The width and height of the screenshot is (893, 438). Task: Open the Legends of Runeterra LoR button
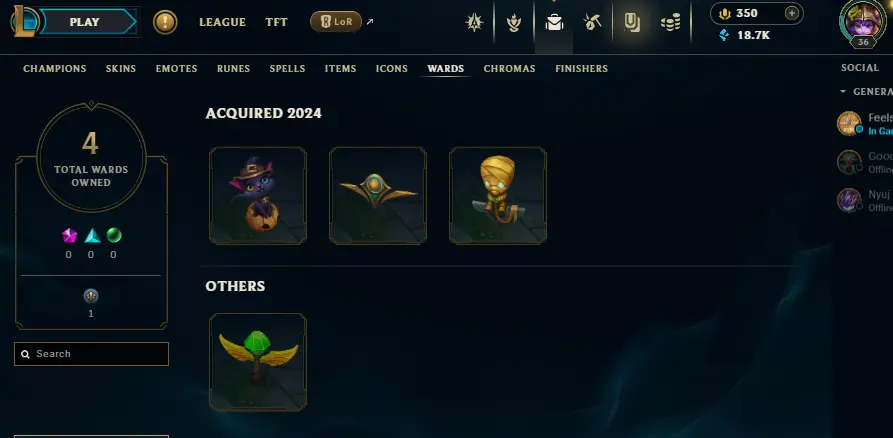(336, 22)
